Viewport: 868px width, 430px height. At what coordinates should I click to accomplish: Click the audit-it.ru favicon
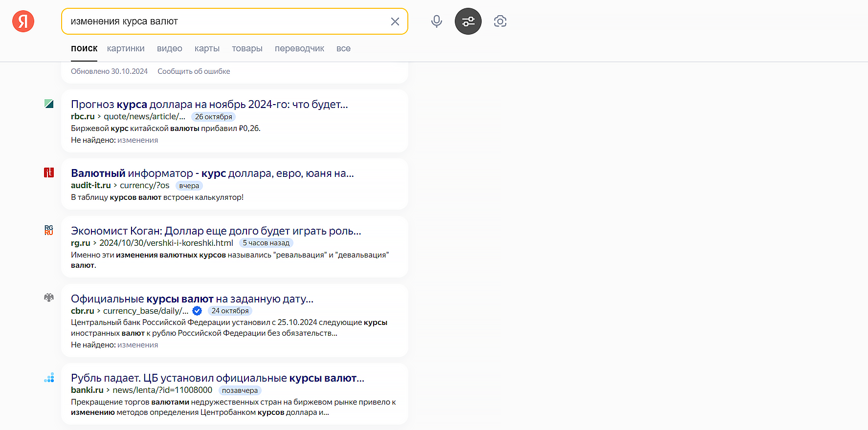49,172
